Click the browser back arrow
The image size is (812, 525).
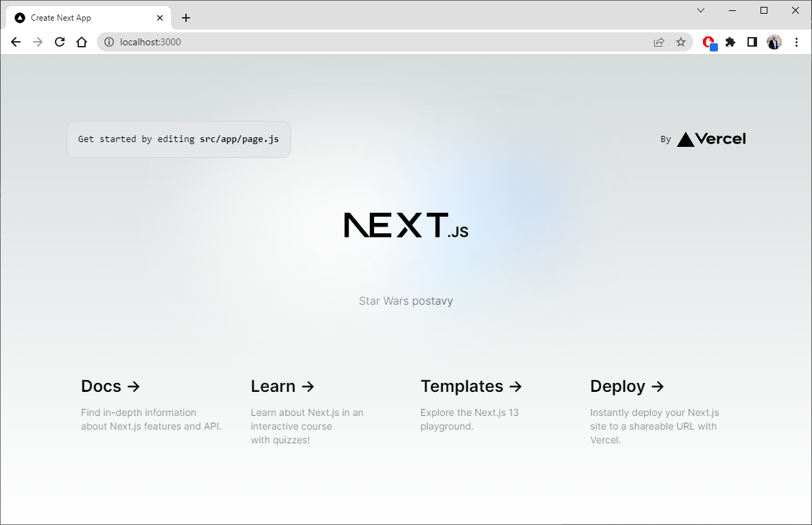pos(16,42)
